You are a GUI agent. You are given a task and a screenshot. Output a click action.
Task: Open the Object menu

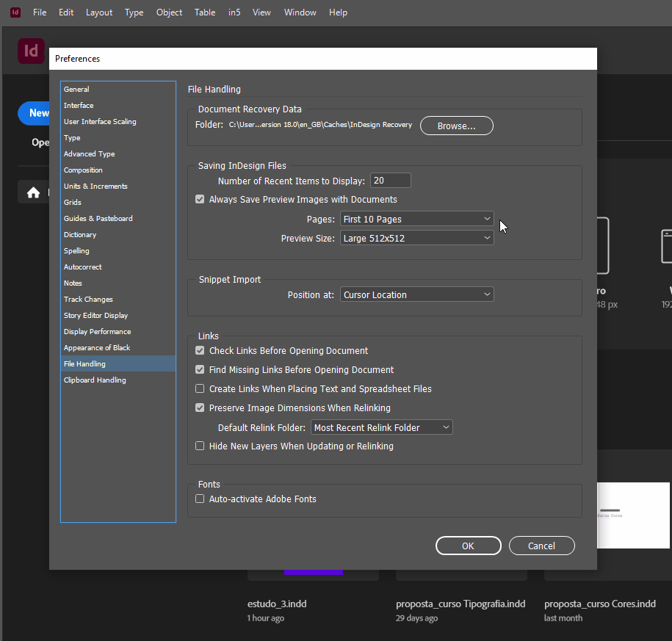click(170, 12)
